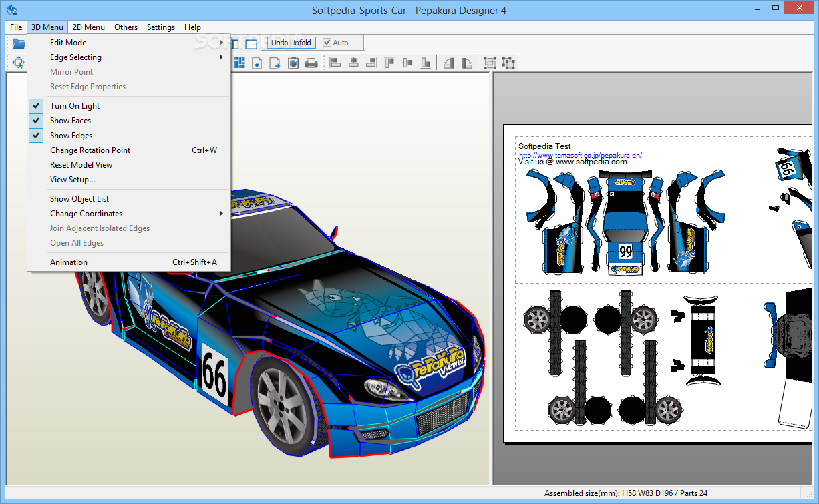Click the hood part numbered 99 in 2D view

pos(625,251)
